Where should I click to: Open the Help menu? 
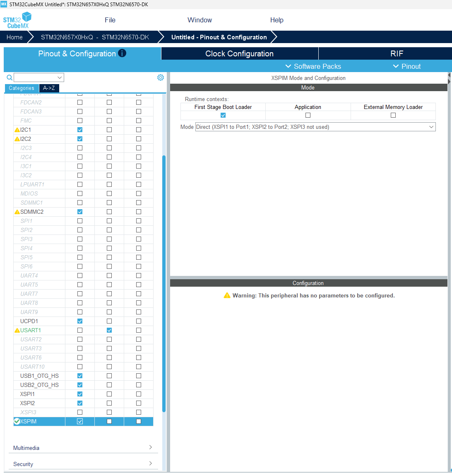[276, 20]
